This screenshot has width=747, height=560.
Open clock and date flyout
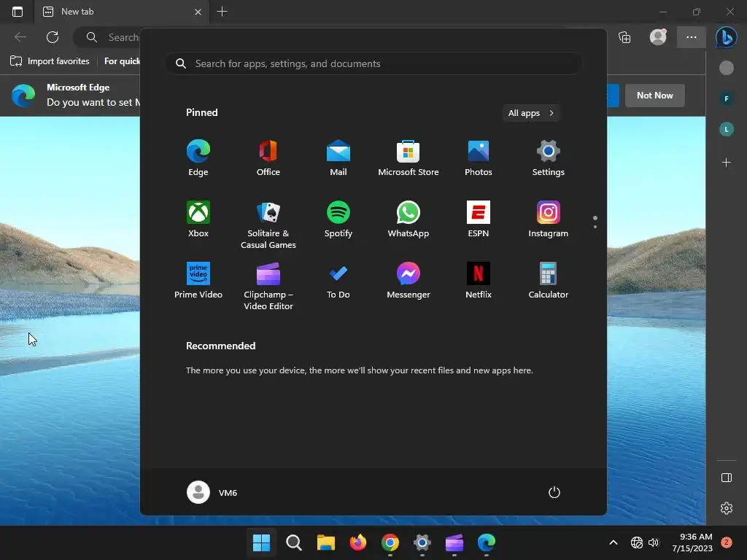coord(692,542)
